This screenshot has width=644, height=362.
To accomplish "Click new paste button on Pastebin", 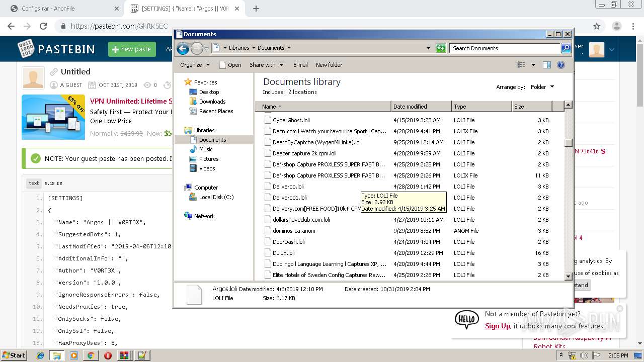I will pyautogui.click(x=132, y=49).
